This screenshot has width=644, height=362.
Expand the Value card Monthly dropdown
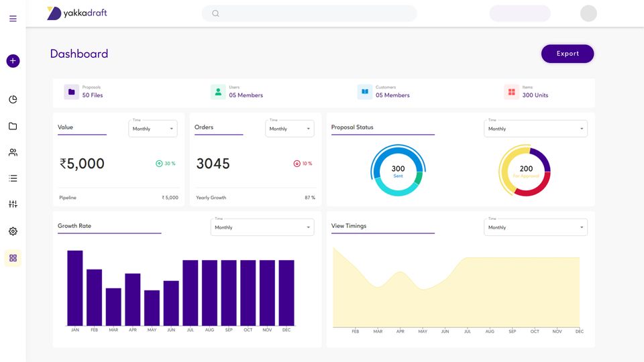tap(153, 129)
